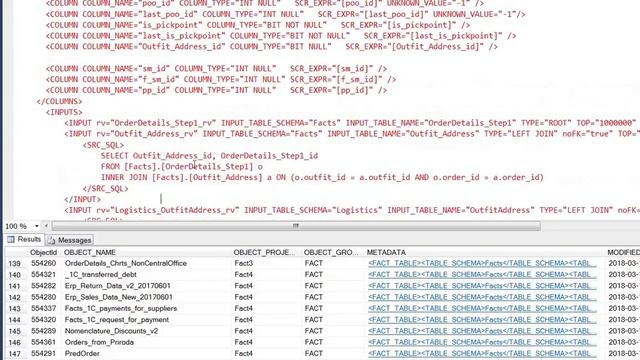Select cell Nomenclature_Discounts_v2
This screenshot has height=360, width=640.
(111, 331)
